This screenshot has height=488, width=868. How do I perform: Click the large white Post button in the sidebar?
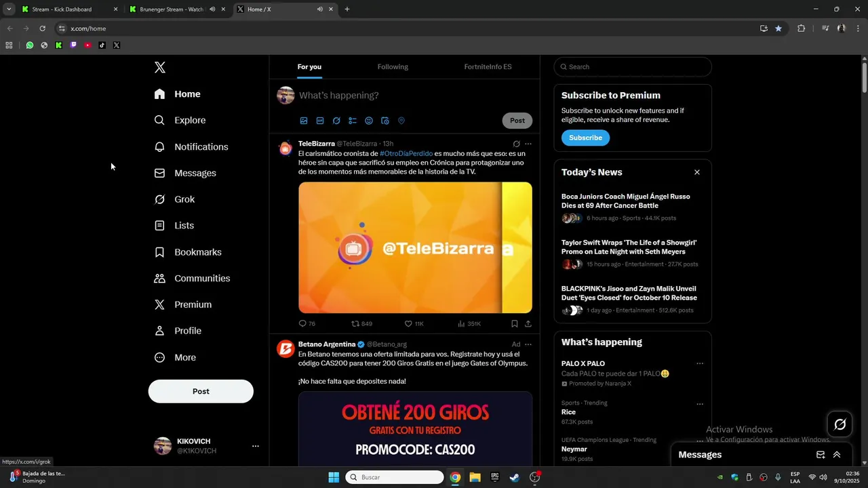tap(201, 391)
